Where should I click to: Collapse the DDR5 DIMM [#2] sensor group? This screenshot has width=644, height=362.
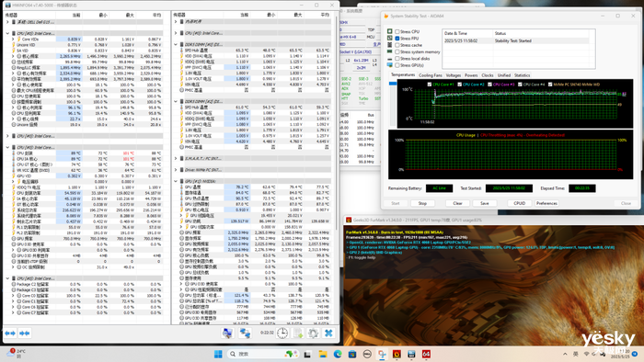176,101
